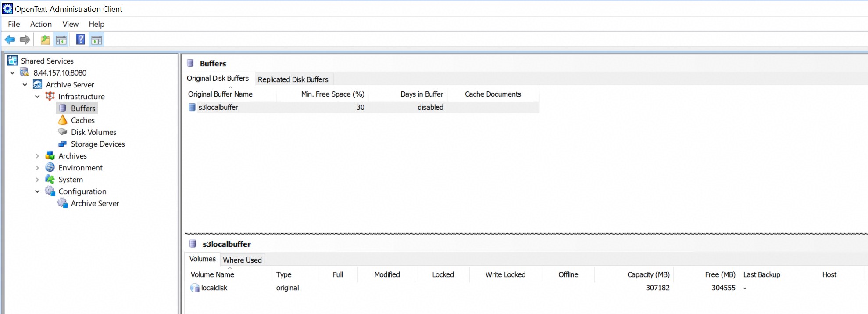
Task: Click the Configuration gears icon
Action: 50,191
